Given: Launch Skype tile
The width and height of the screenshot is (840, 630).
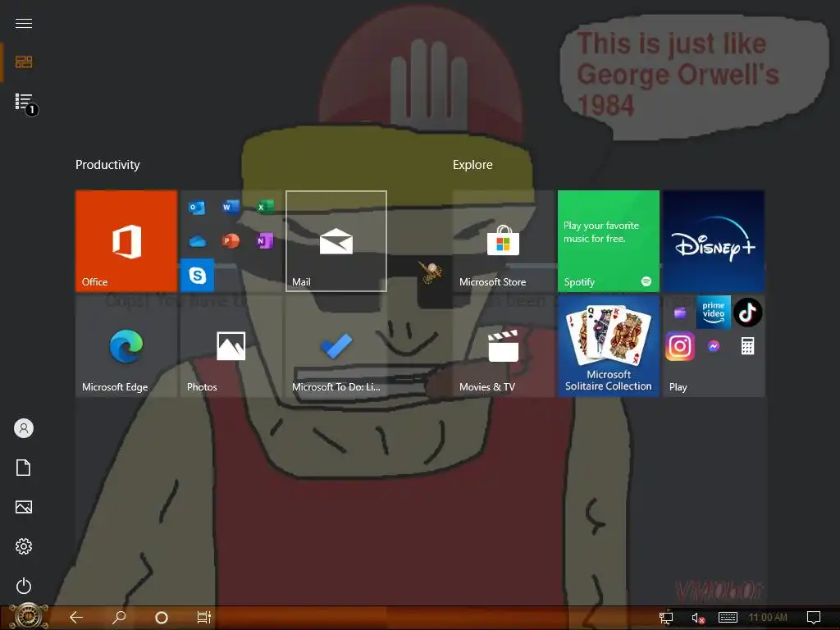Looking at the screenshot, I should click(197, 275).
